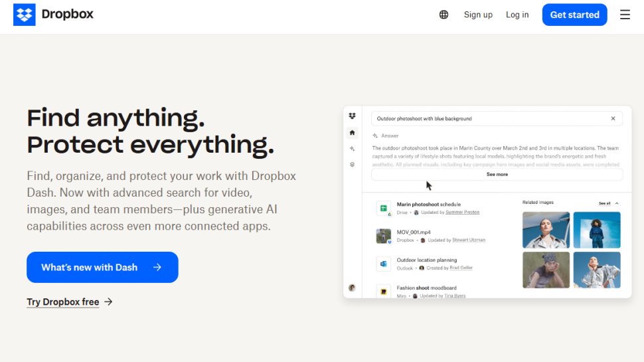Image resolution: width=644 pixels, height=362 pixels.
Task: Click the Stewart Utzman link
Action: [x=469, y=240]
